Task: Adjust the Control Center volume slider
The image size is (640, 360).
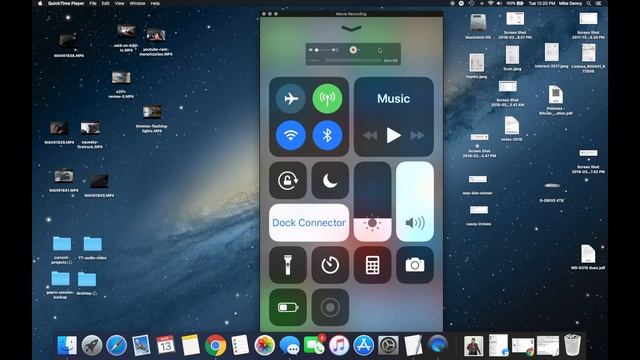Action: tap(415, 202)
